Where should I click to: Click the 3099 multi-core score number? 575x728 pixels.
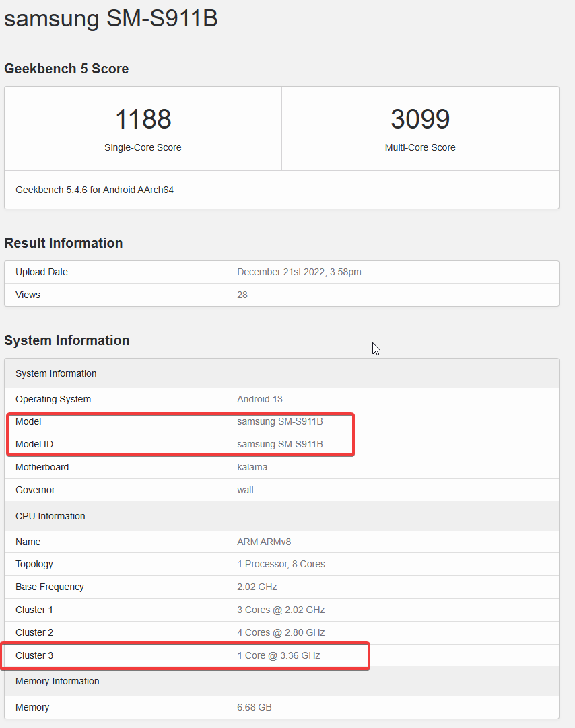420,119
